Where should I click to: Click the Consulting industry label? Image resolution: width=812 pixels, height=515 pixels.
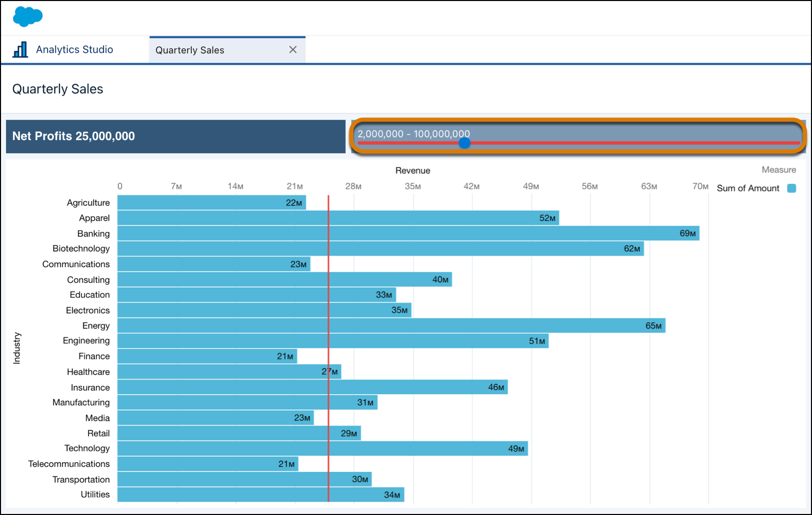88,280
